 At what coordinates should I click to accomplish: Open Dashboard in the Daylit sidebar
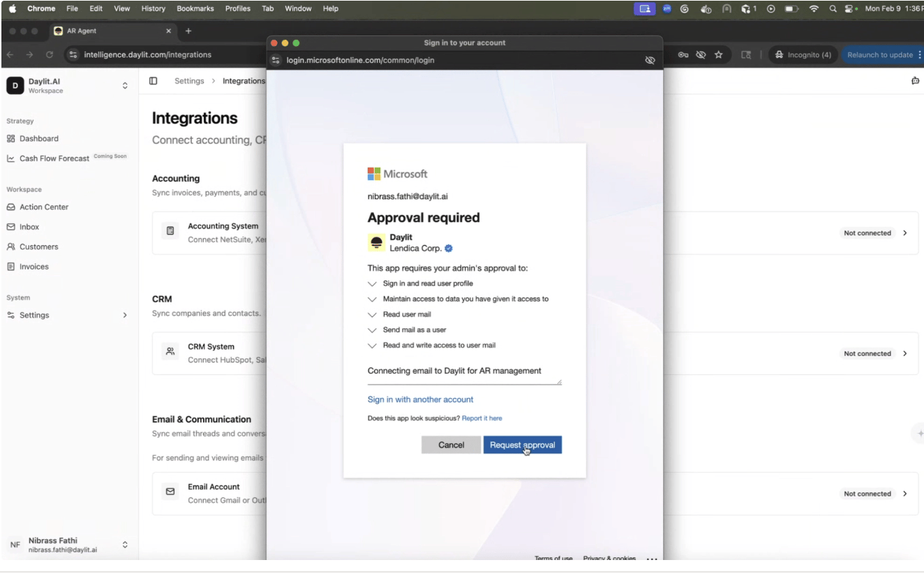click(x=32, y=138)
